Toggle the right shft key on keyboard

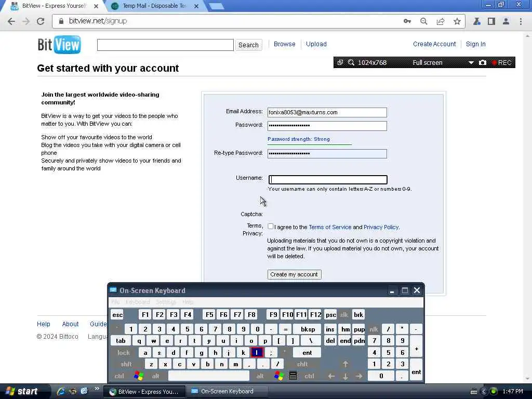302,364
